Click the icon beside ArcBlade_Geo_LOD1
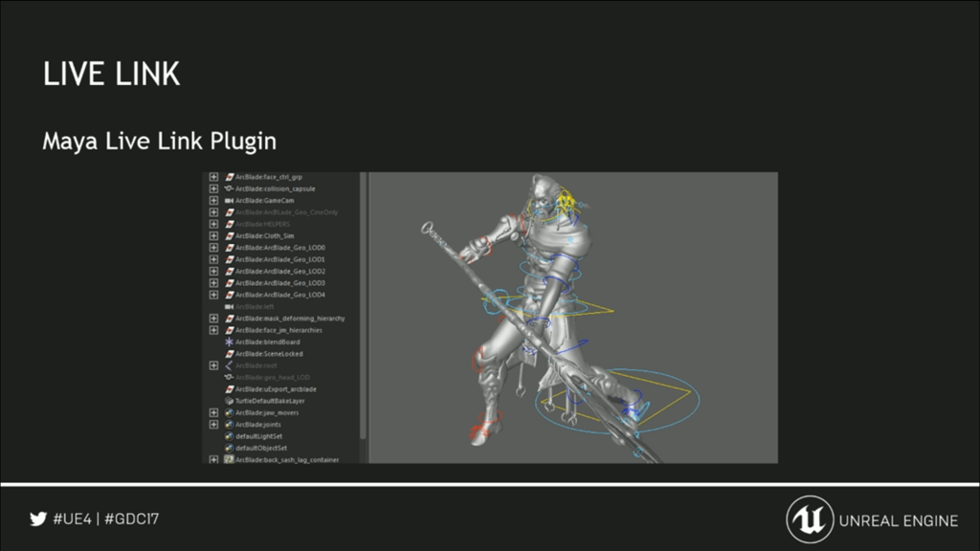This screenshot has width=980, height=551. (230, 259)
